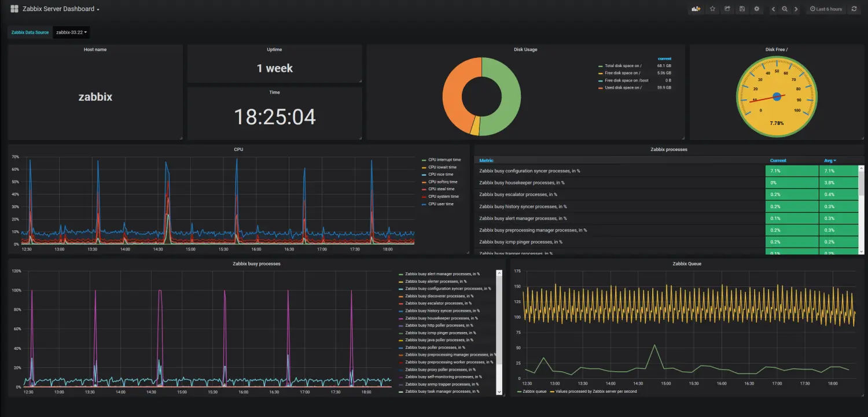
Task: Click the Disk Free gauge needle dial
Action: point(777,97)
